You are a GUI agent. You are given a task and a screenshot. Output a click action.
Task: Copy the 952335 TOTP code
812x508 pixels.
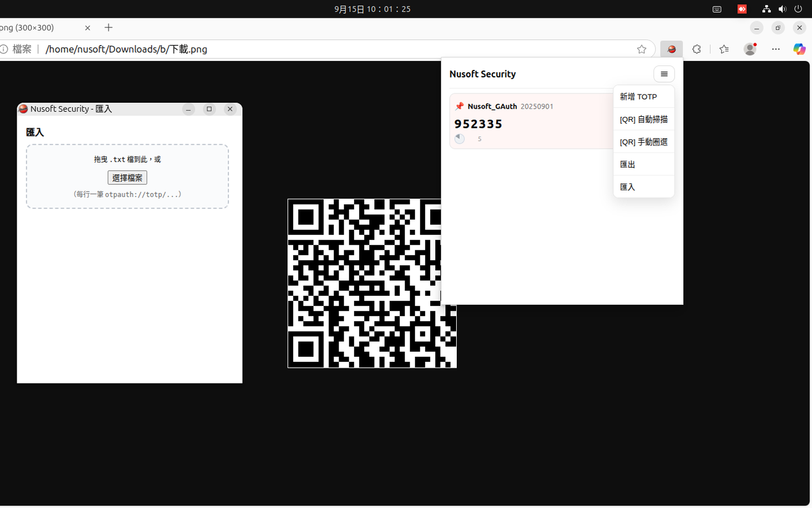478,124
